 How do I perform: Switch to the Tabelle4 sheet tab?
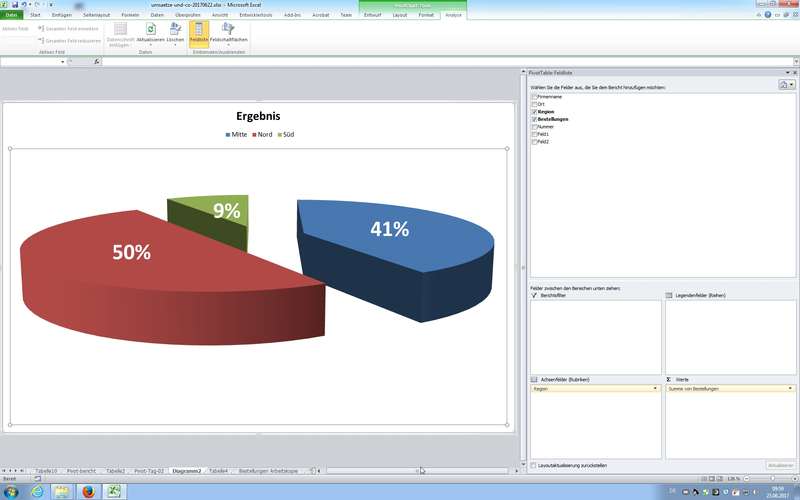[x=218, y=471]
